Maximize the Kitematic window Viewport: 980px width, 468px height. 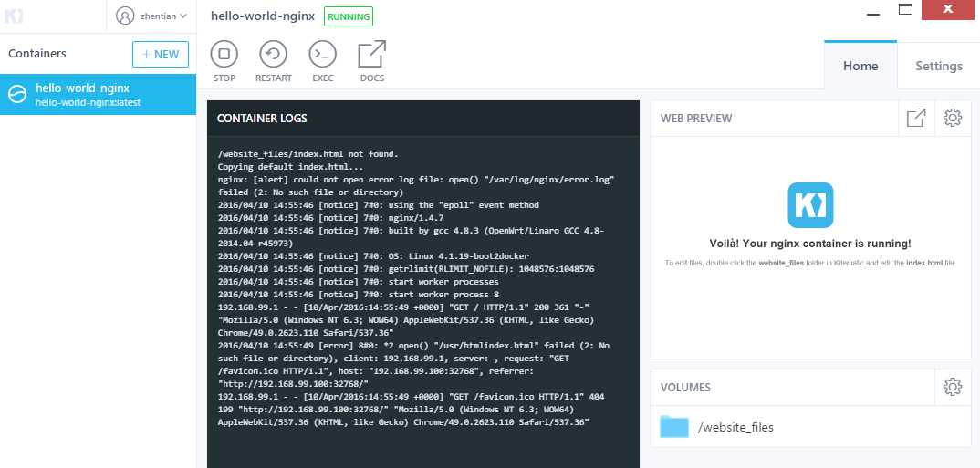coord(905,9)
